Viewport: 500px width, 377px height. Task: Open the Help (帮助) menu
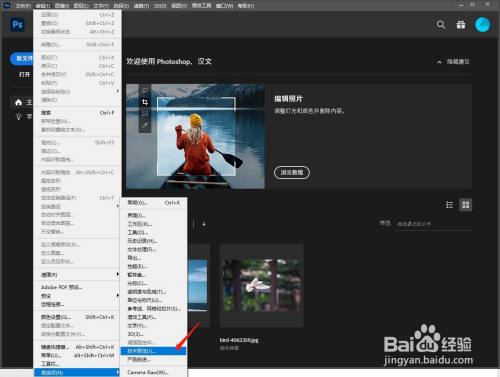pyautogui.click(x=246, y=6)
